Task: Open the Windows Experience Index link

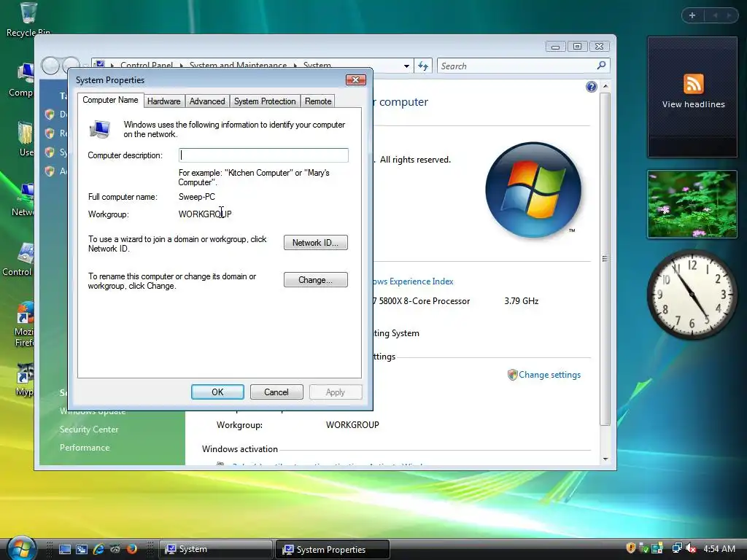Action: (x=413, y=281)
